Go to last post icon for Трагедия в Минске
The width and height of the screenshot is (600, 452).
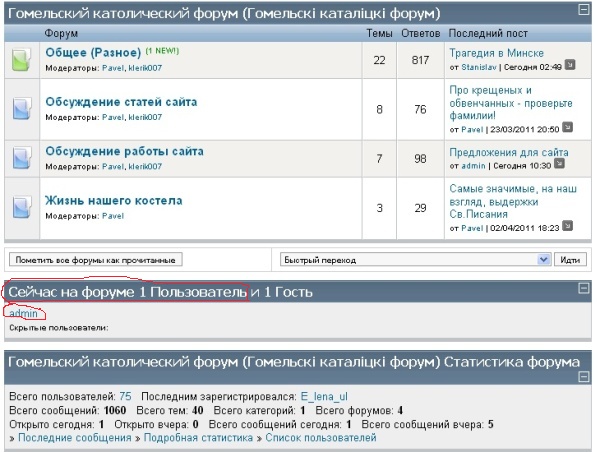point(569,66)
